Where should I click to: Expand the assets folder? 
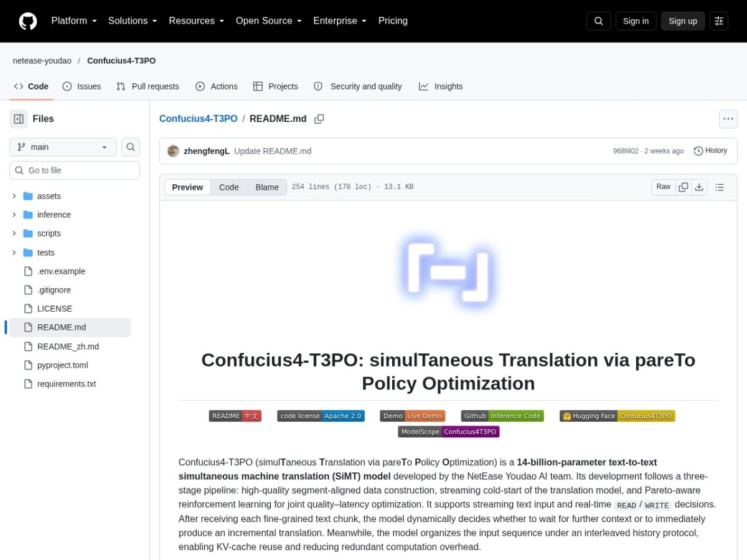pos(14,196)
